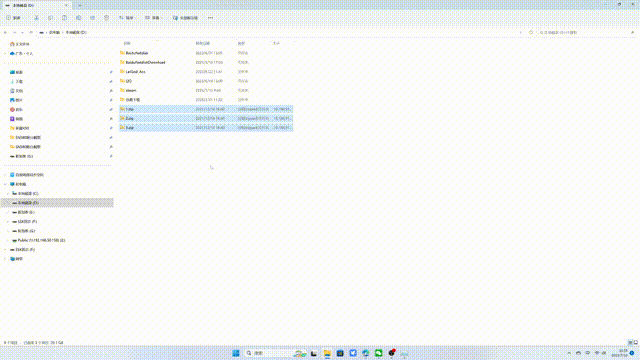Viewport: 640px width, 360px height.
Task: Select the 2.zip file
Action: point(206,118)
